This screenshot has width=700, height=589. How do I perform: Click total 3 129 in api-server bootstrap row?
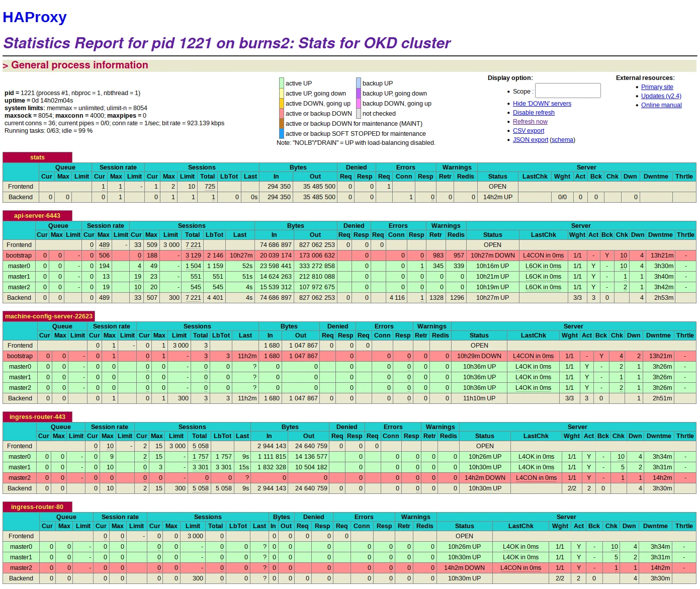pos(193,256)
